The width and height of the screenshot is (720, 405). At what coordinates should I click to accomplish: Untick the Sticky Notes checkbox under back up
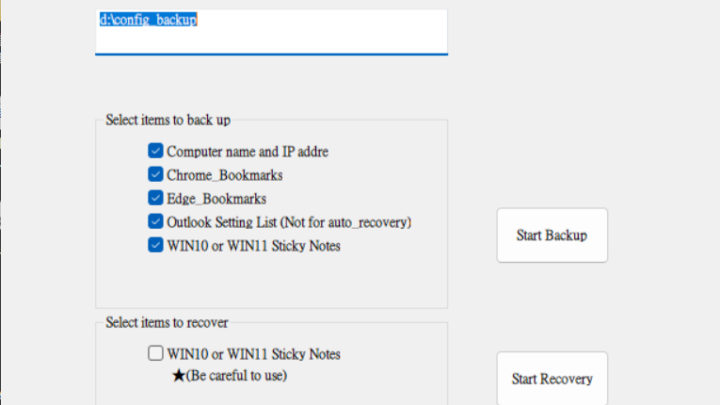point(155,245)
